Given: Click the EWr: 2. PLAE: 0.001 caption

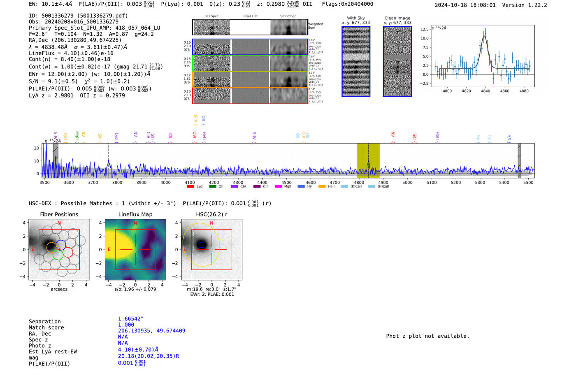Looking at the screenshot, I should coord(212,295).
